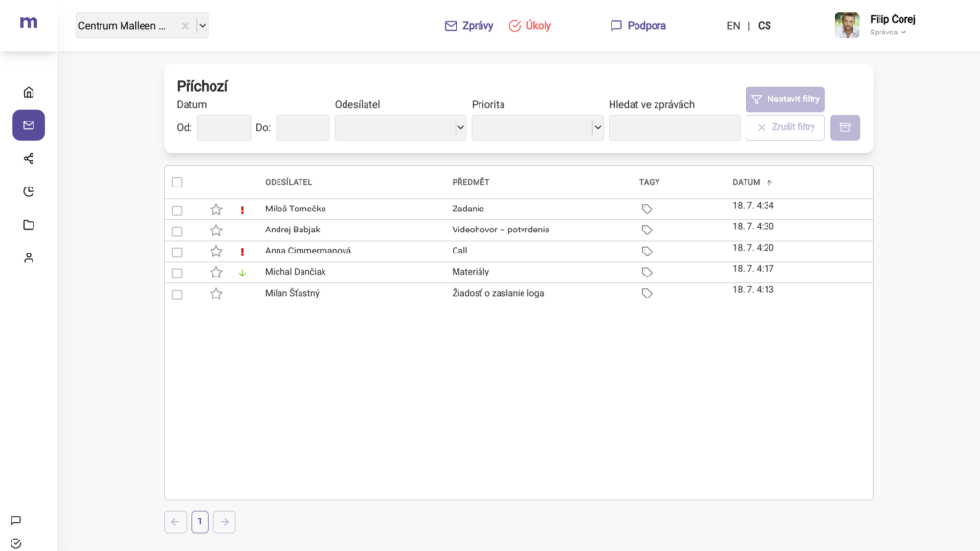
Task: Click the Nastavit filtry button
Action: 784,99
